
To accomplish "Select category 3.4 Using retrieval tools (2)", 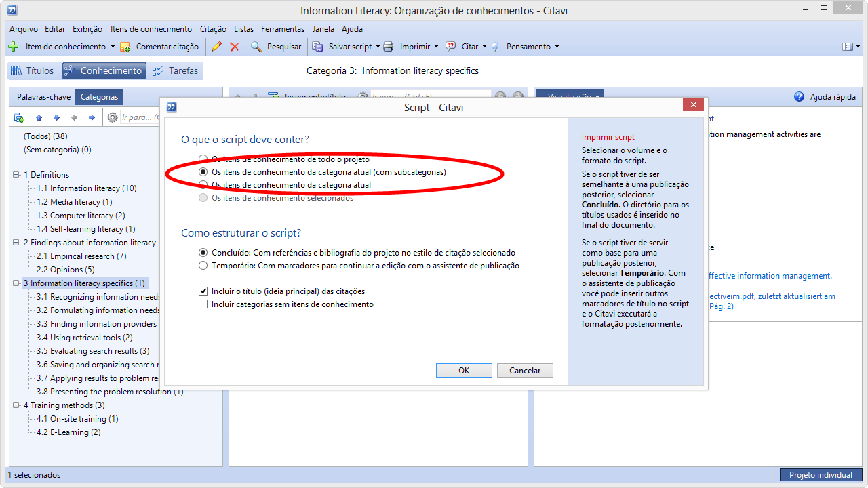I will 85,338.
